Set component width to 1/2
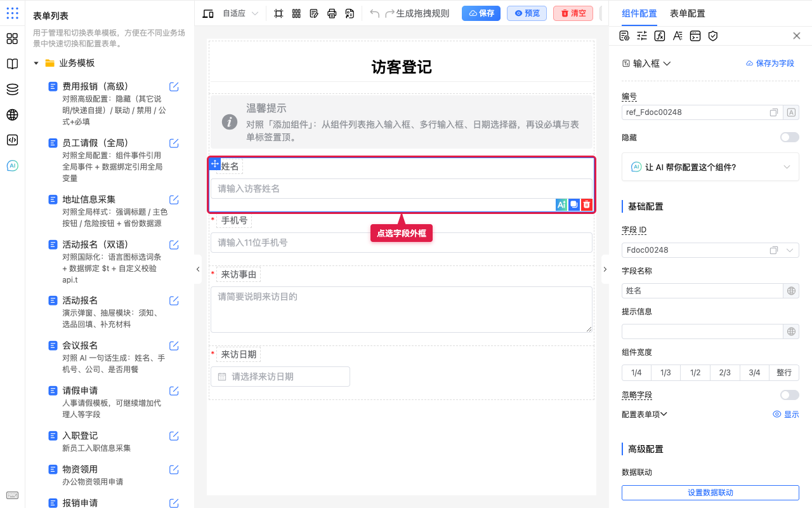Image resolution: width=812 pixels, height=508 pixels. tap(695, 373)
